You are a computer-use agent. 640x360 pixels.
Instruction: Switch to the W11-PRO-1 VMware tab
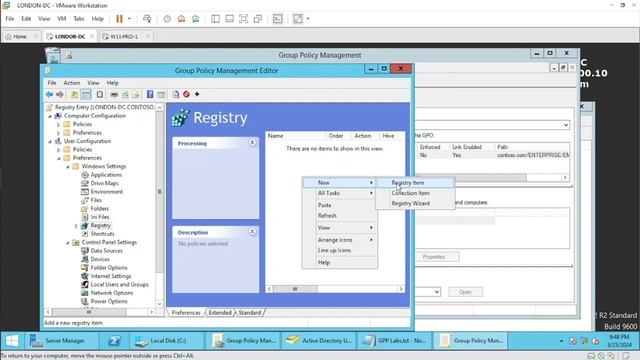pos(125,36)
